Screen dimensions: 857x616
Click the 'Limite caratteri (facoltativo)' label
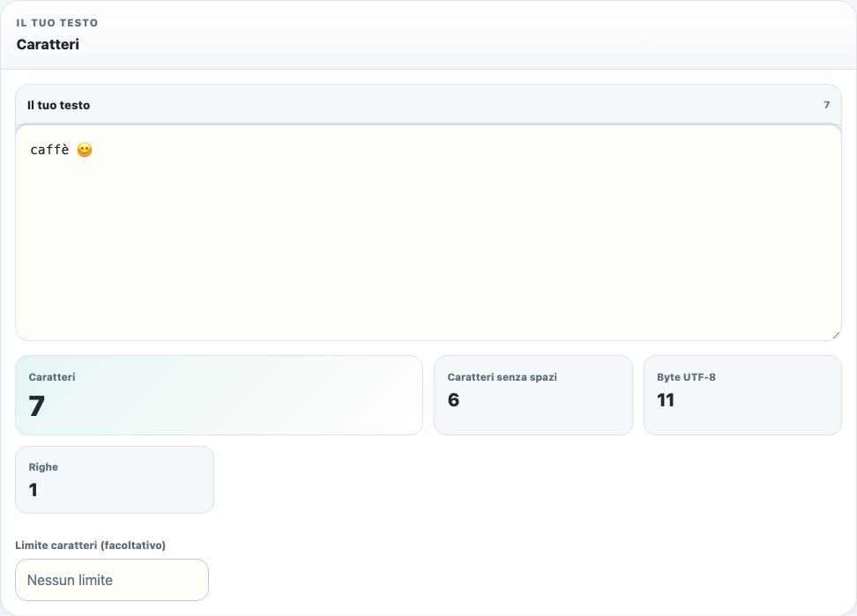click(x=90, y=545)
